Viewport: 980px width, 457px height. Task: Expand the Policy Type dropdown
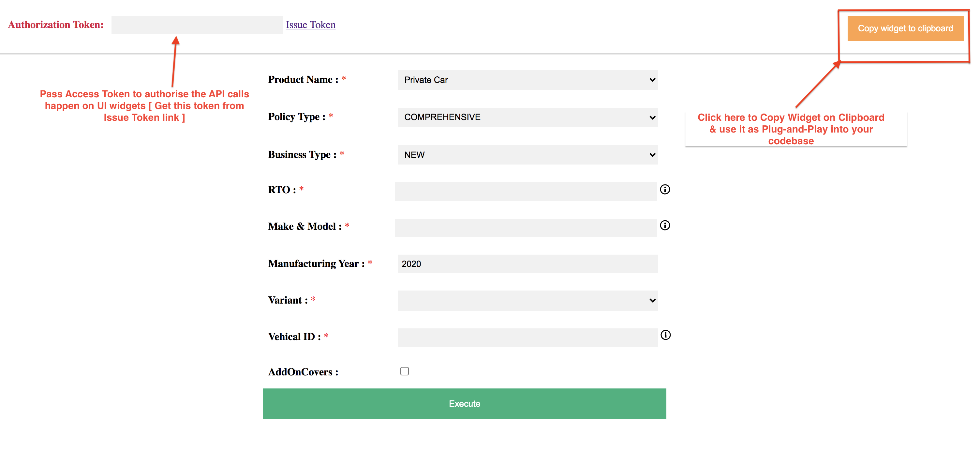click(x=527, y=117)
